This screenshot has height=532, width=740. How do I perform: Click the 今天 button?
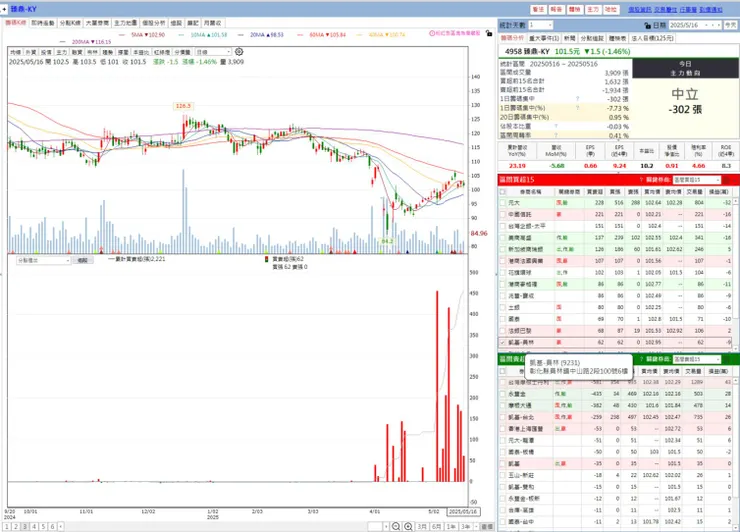tap(731, 25)
